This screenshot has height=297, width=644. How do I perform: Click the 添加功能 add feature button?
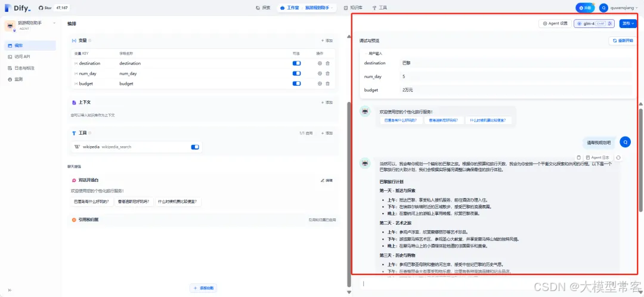[203, 289]
